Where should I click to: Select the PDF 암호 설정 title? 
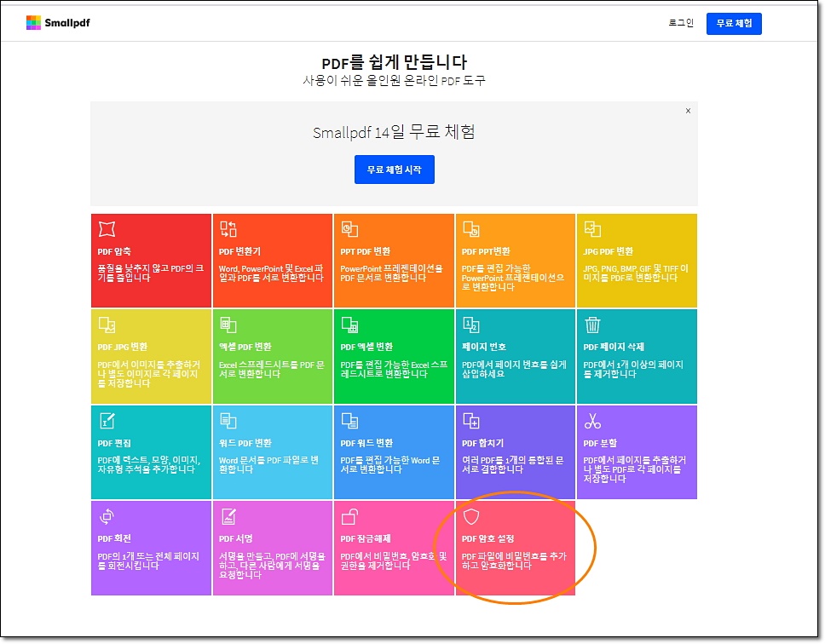pos(487,539)
